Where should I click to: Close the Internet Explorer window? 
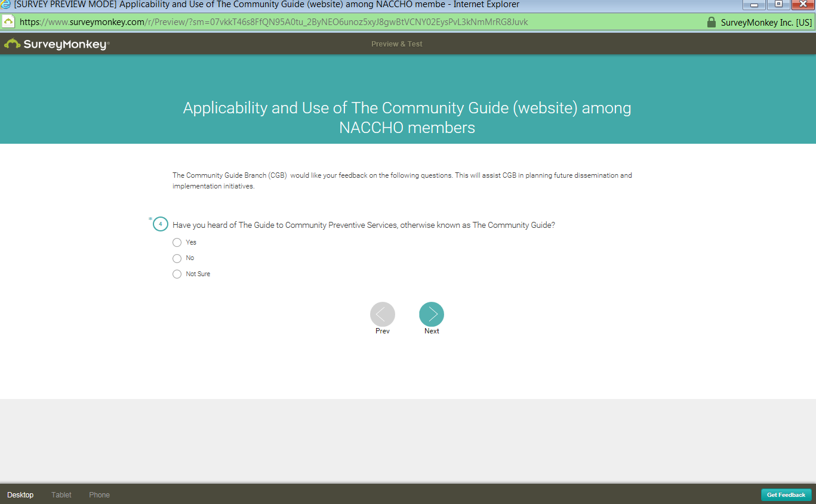[x=803, y=4]
